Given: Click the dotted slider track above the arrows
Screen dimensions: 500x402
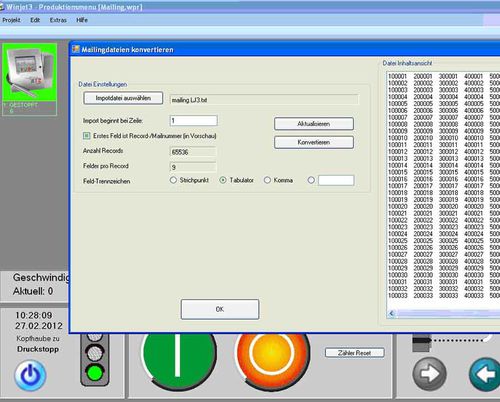Looking at the screenshot, I should pyautogui.click(x=457, y=340).
